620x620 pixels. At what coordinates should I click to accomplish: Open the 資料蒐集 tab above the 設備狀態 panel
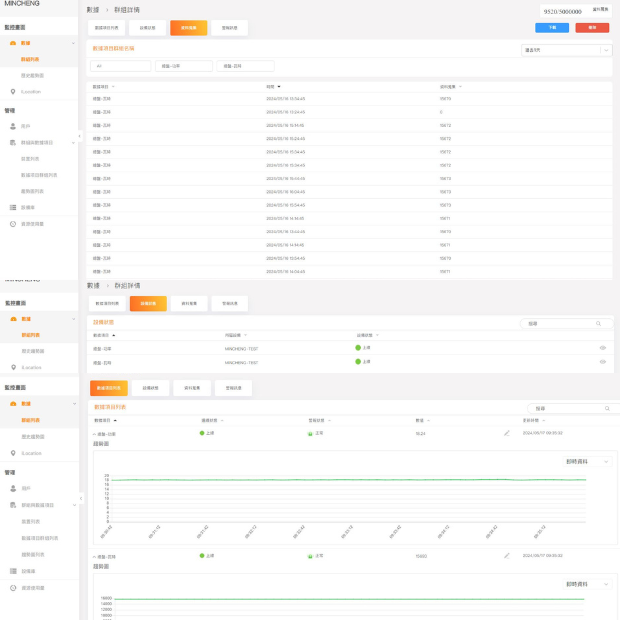189,303
